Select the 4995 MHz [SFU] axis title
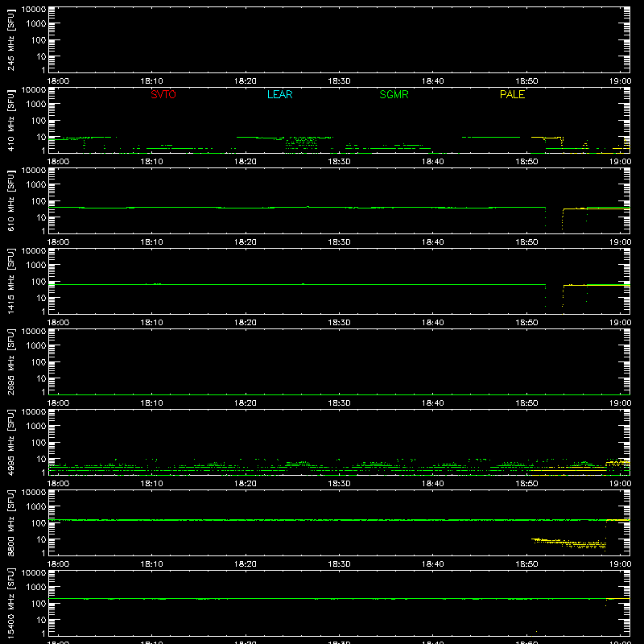This screenshot has height=644, width=644. click(x=11, y=442)
